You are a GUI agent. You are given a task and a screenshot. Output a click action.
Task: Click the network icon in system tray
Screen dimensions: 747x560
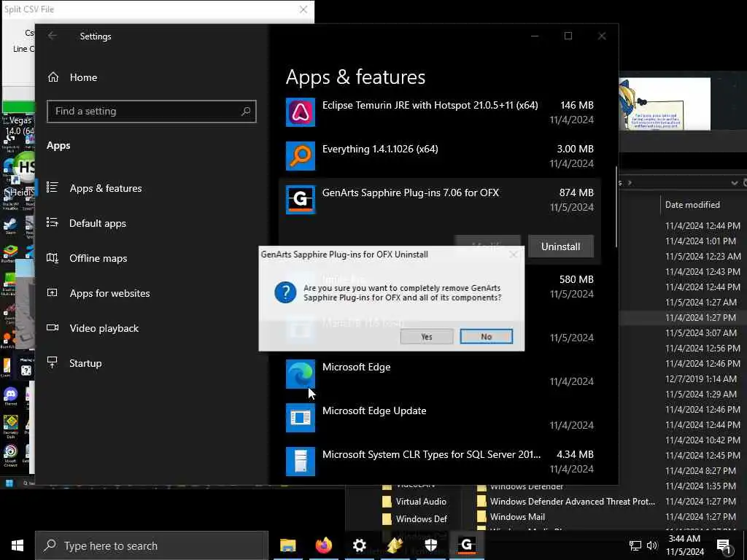(x=635, y=545)
